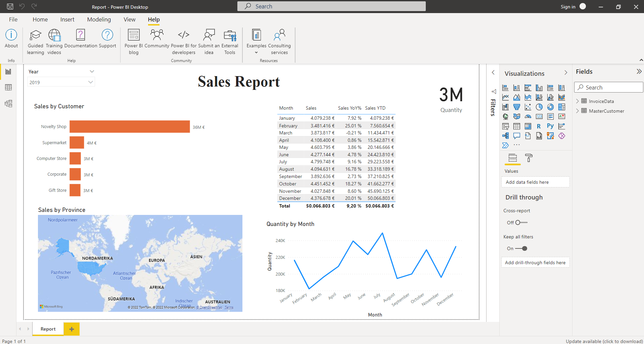
Task: Toggle the Cross-report switch
Action: (x=521, y=223)
